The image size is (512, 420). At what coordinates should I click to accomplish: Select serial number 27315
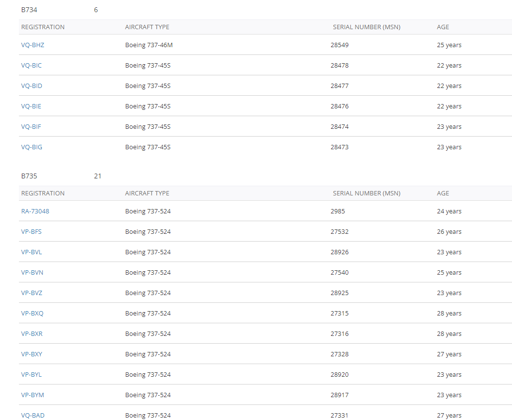(340, 314)
